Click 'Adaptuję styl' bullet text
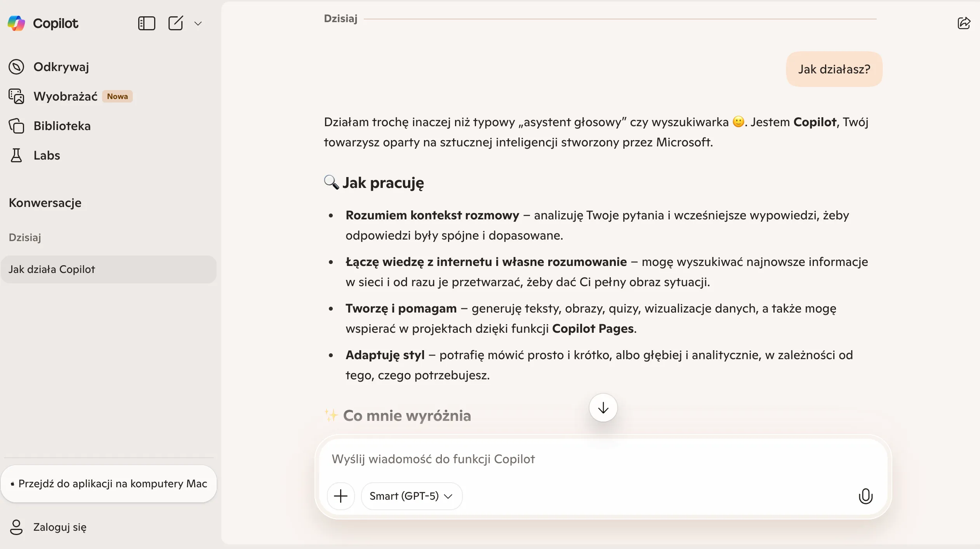Screen dimensions: 980x549 [x=385, y=355]
